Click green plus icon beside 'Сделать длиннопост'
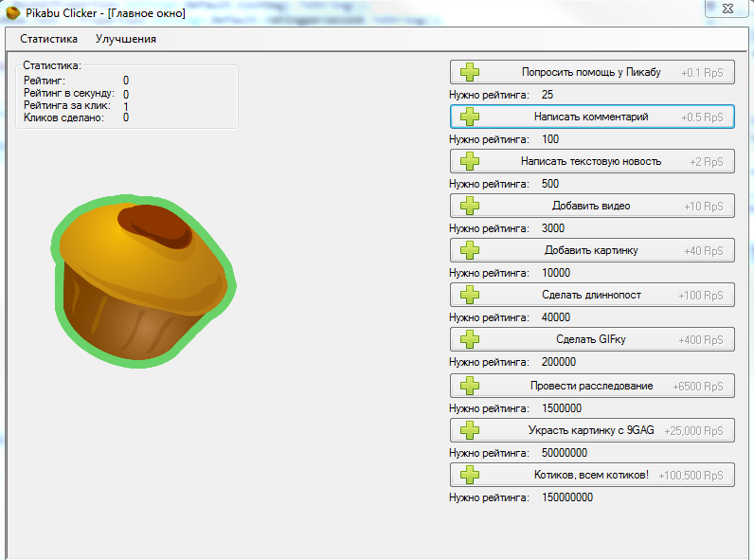This screenshot has width=754, height=560. (x=470, y=295)
